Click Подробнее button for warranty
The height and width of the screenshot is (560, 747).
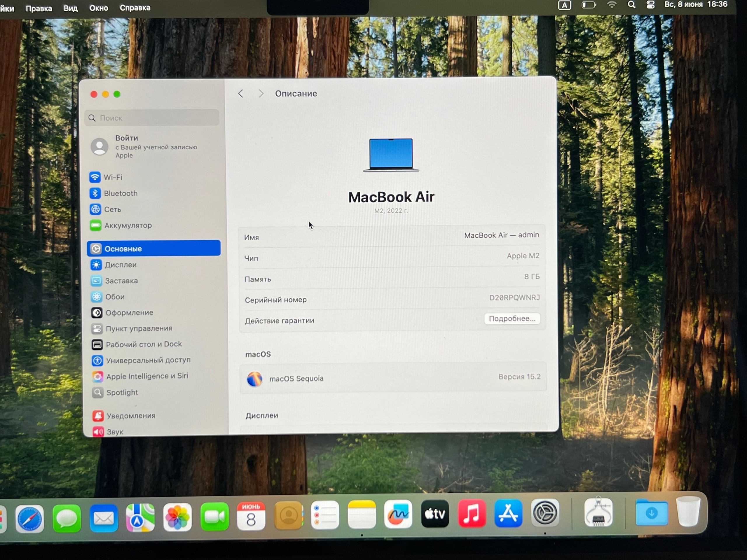[x=512, y=319]
